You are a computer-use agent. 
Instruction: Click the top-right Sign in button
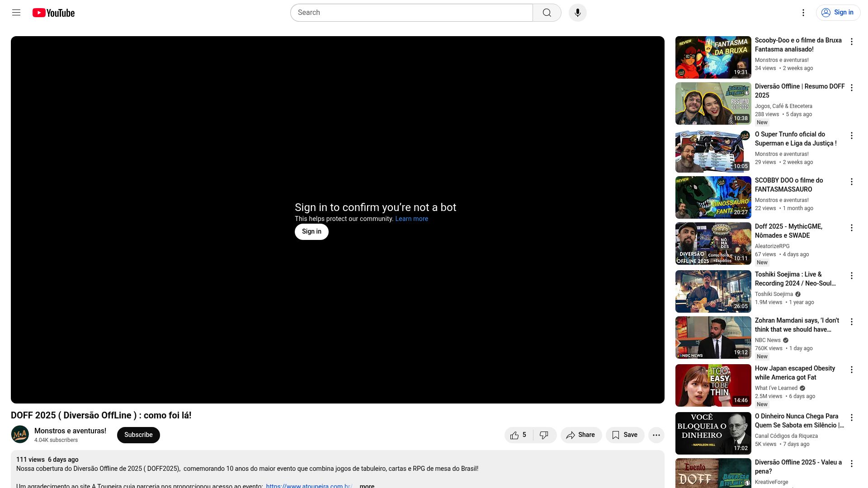click(x=838, y=13)
